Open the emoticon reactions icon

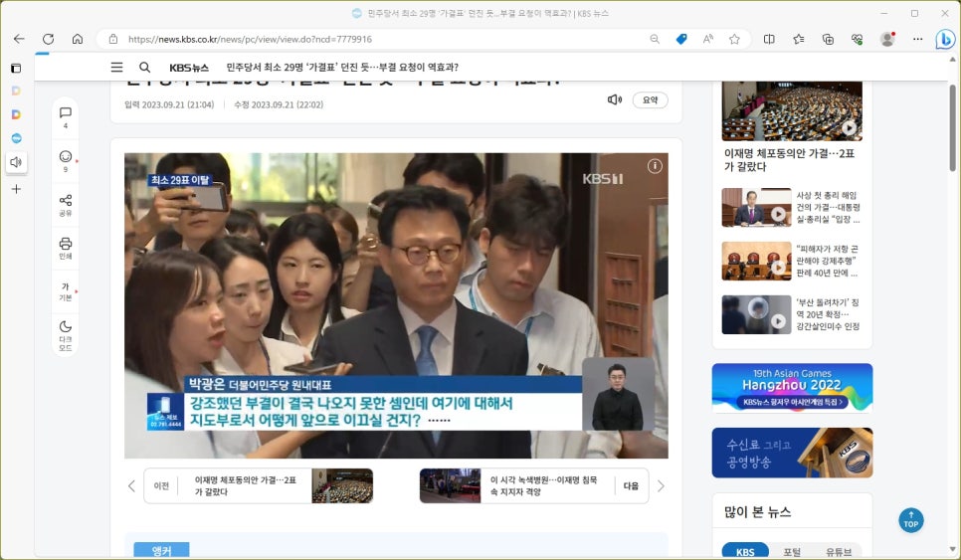(66, 160)
